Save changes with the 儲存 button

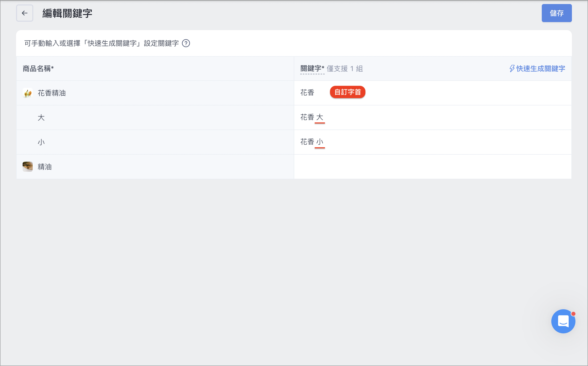(557, 13)
